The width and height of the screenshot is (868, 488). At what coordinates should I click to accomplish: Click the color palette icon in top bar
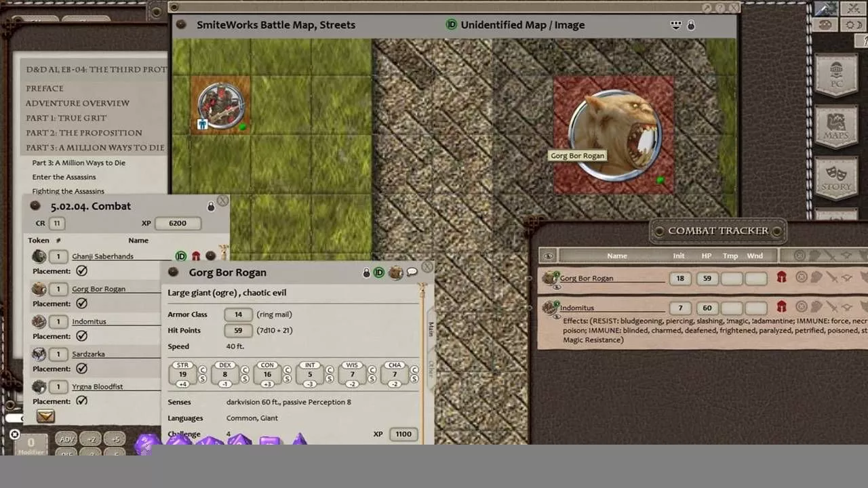pyautogui.click(x=825, y=25)
